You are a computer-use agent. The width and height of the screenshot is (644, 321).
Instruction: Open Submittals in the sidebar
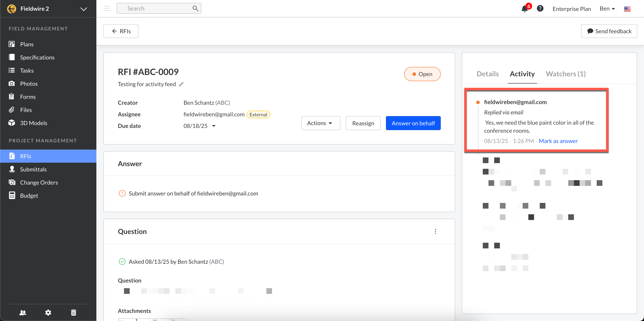click(33, 169)
